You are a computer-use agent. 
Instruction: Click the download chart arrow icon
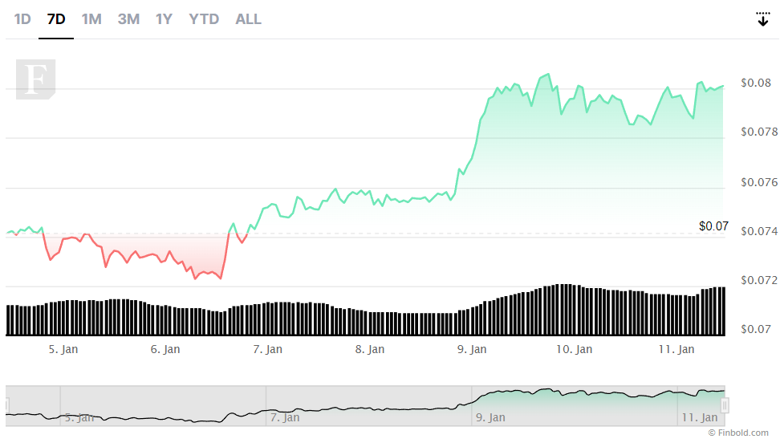[x=762, y=18]
